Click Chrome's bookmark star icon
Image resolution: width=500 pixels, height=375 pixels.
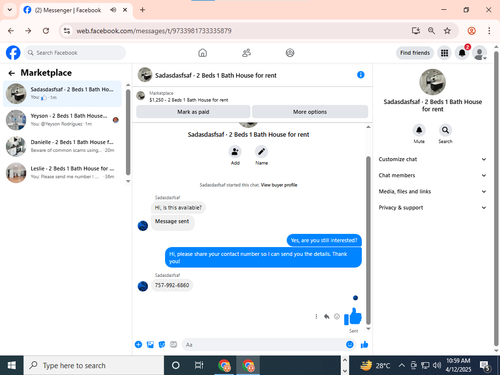(x=447, y=31)
